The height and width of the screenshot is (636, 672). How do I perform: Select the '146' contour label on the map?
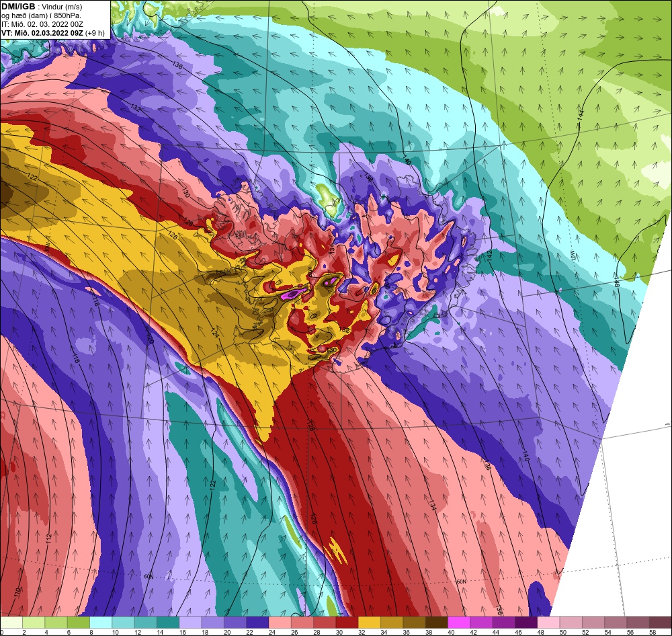click(x=617, y=282)
